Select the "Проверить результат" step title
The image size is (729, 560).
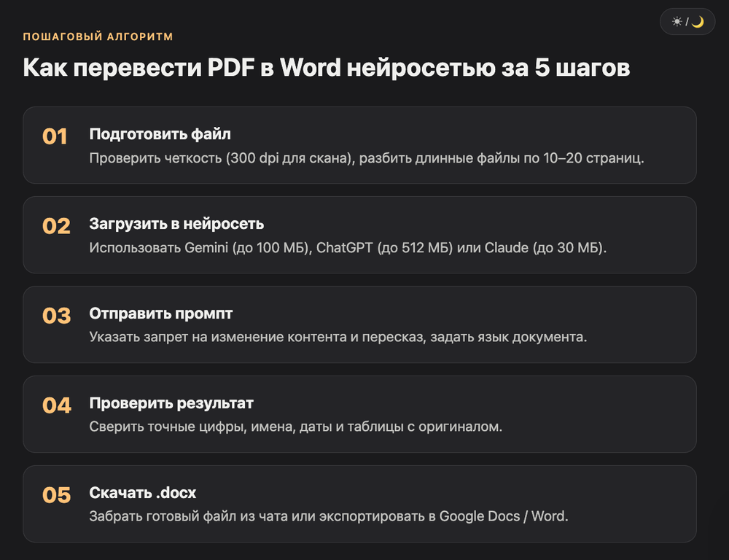point(171,402)
